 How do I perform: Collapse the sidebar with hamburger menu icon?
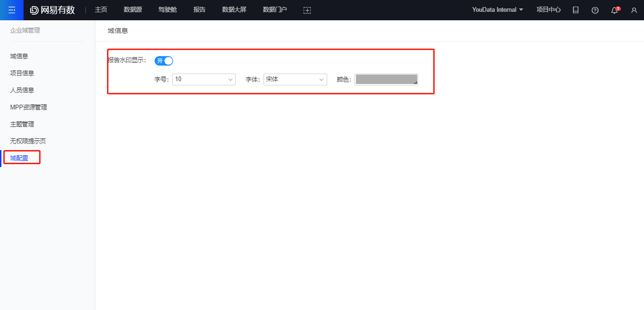click(12, 10)
